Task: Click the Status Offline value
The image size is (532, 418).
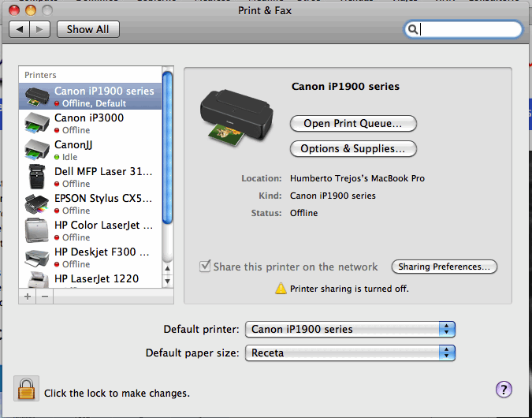Action: click(303, 213)
